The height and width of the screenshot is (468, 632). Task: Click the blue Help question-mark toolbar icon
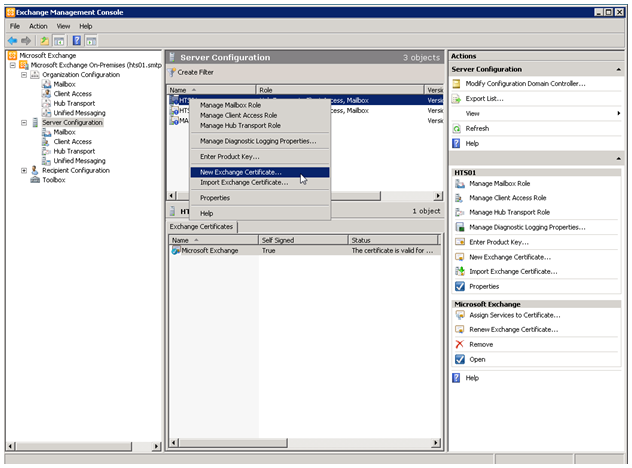tap(77, 41)
